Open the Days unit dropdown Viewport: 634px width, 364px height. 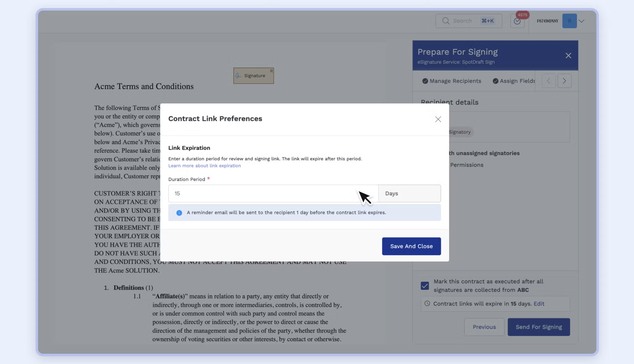point(409,193)
